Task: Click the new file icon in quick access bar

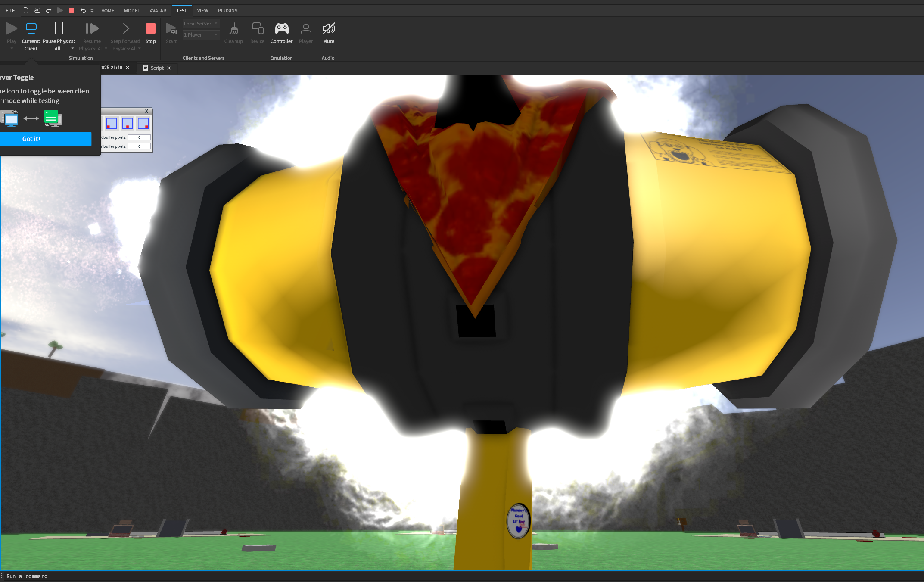Action: pyautogui.click(x=26, y=10)
